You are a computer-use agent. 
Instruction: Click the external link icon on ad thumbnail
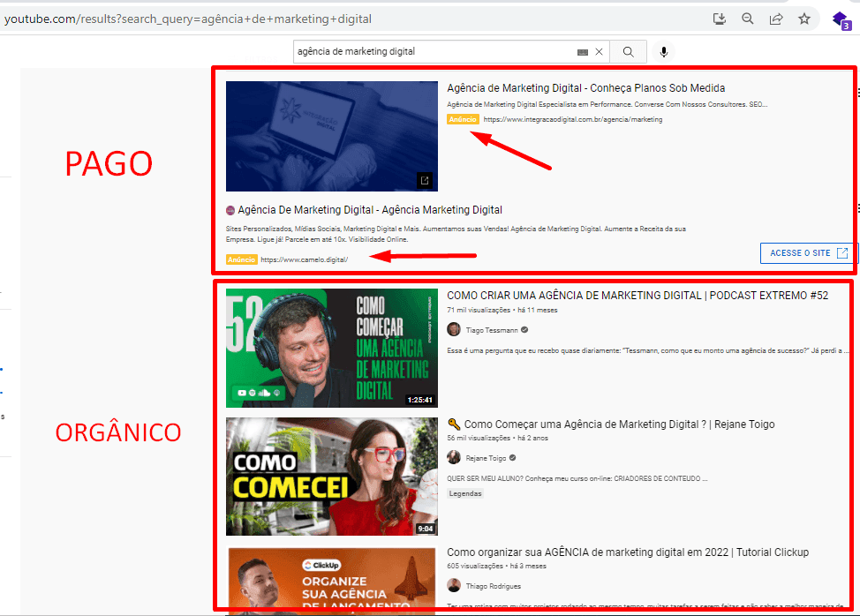(425, 180)
